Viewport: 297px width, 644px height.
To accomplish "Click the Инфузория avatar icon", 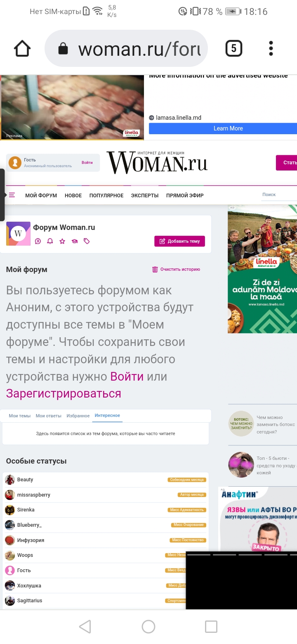I will click(10, 540).
